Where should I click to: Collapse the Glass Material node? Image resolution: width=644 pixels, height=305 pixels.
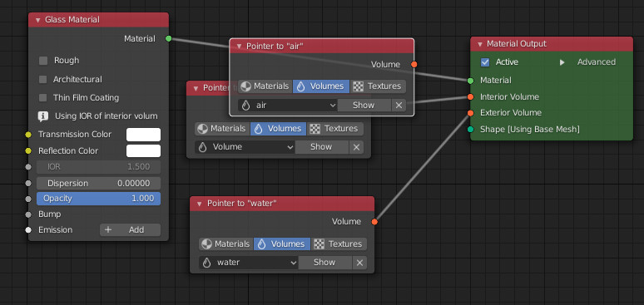coord(37,20)
